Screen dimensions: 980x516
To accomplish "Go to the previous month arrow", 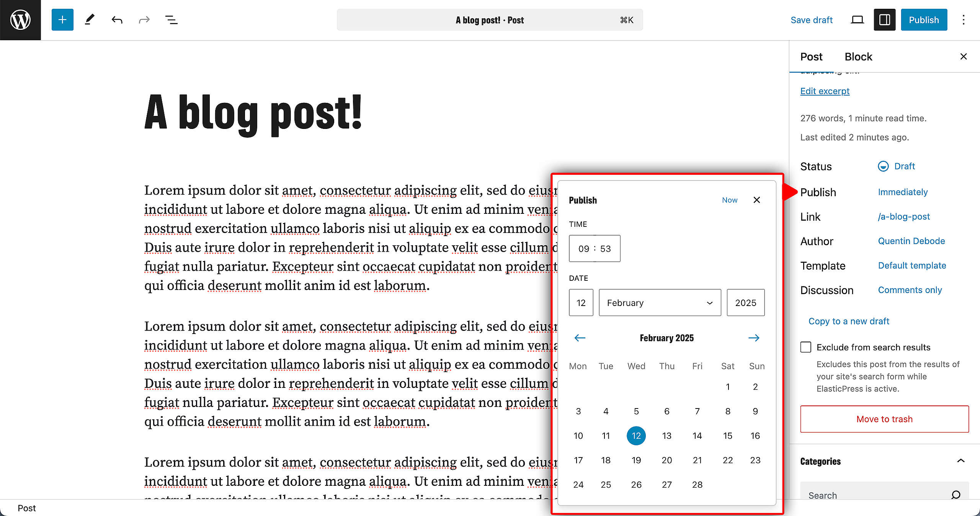I will click(580, 338).
